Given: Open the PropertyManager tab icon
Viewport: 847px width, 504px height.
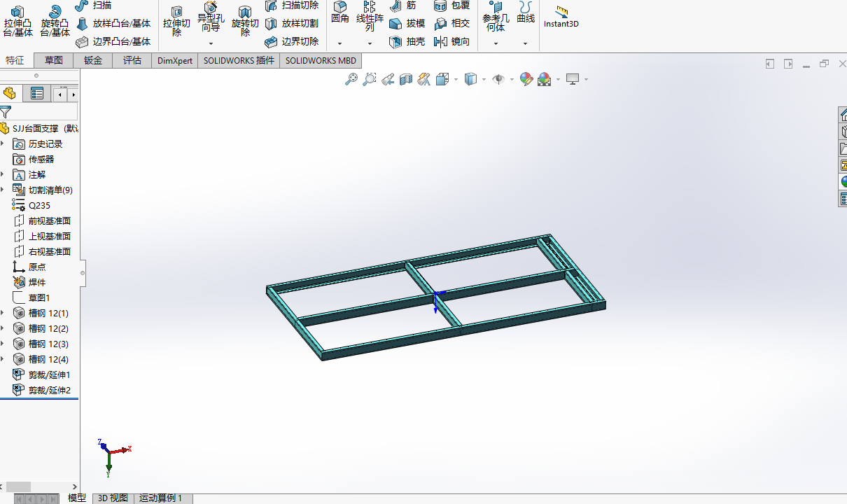Looking at the screenshot, I should (x=37, y=93).
